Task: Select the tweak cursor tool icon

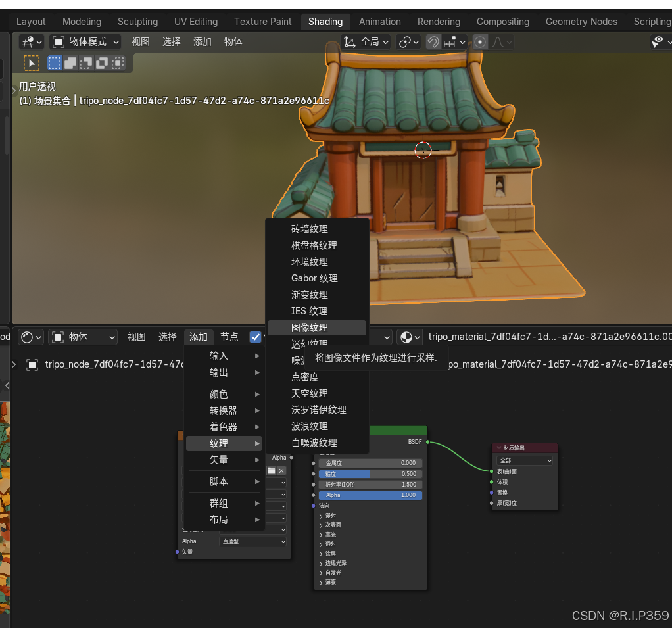Action: (x=32, y=63)
